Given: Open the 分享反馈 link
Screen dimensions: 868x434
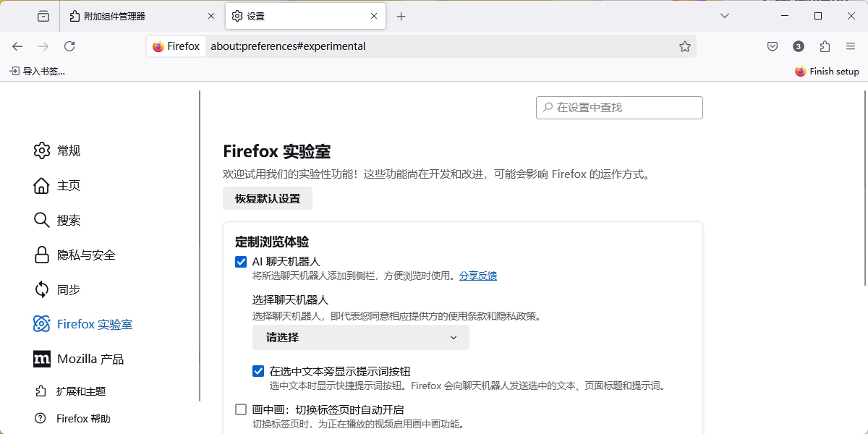Looking at the screenshot, I should pos(477,276).
